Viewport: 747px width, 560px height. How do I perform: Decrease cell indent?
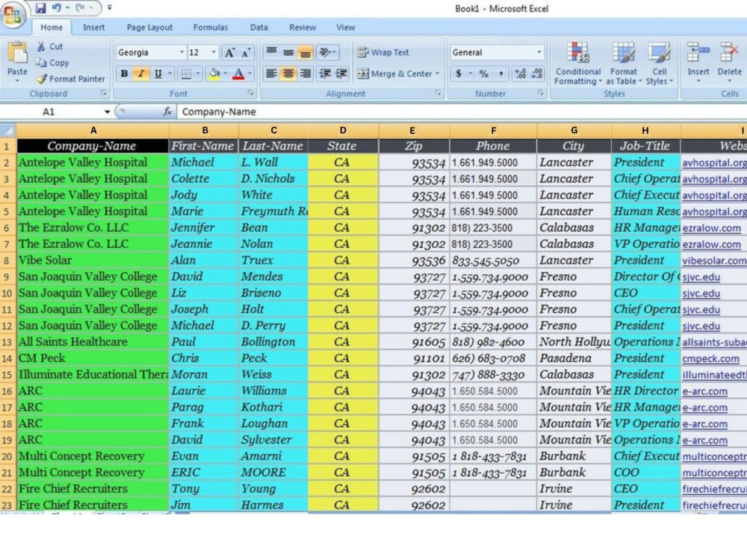click(325, 73)
